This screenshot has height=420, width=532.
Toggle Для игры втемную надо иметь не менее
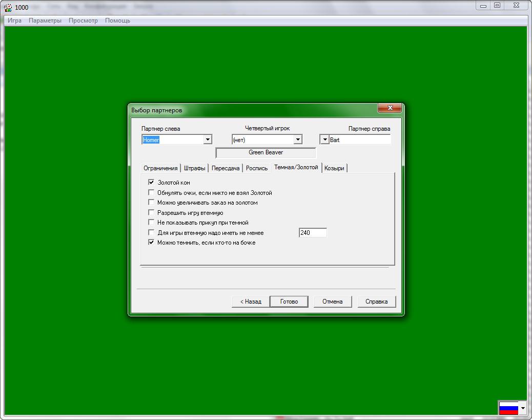(x=151, y=233)
